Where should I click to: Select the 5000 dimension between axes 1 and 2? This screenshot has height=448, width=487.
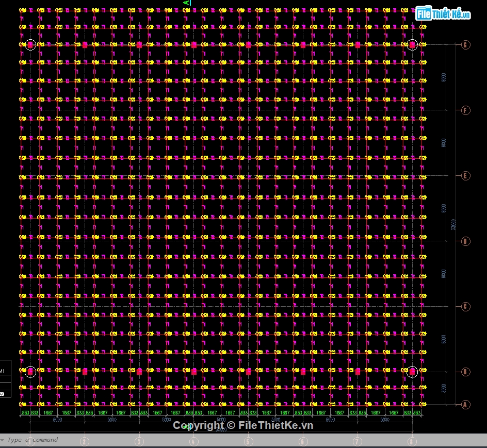[x=57, y=420]
